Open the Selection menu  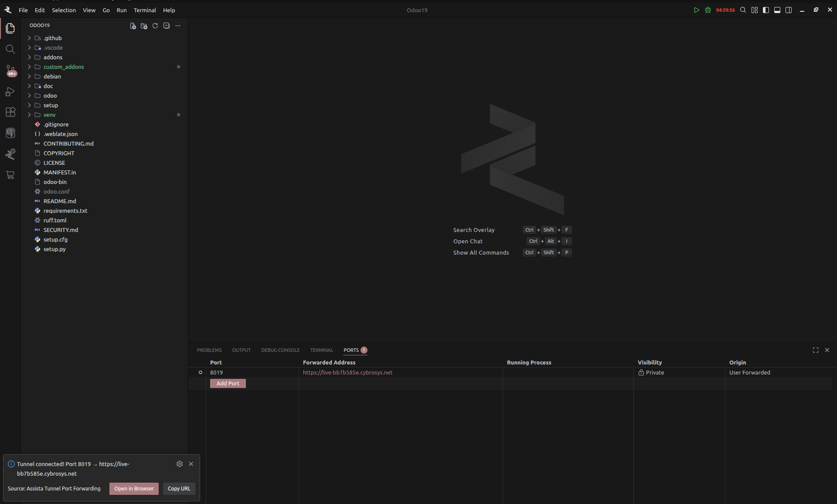tap(64, 10)
